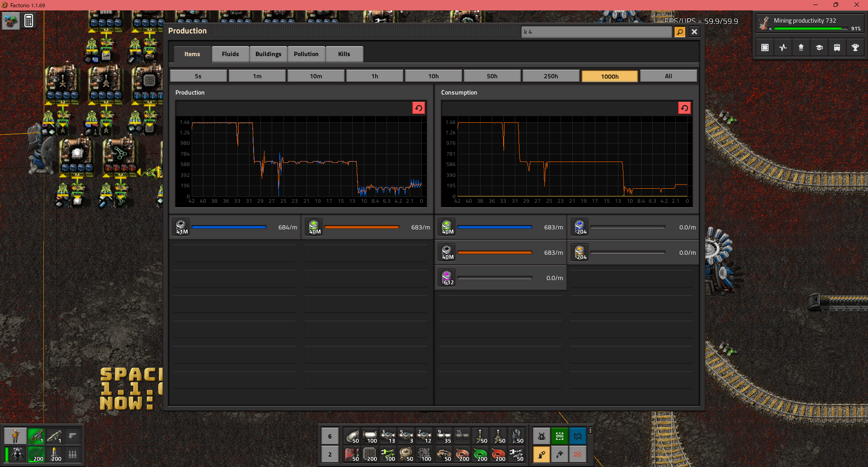Select production item showing 683/m orange bar

pos(368,227)
